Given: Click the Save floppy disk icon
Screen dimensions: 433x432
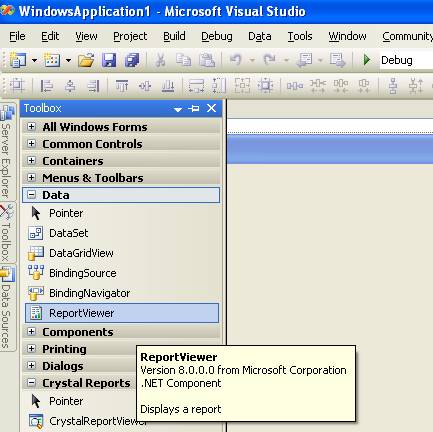Looking at the screenshot, I should pyautogui.click(x=109, y=60).
